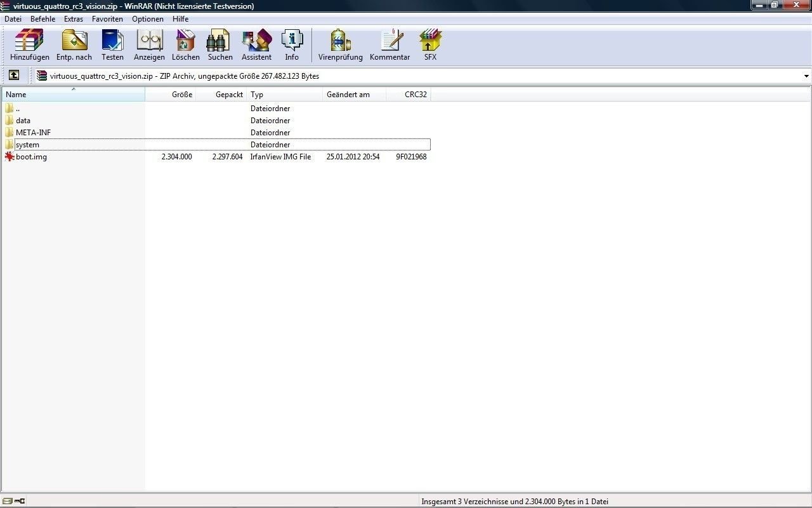
Task: Expand the address bar dropdown arrow
Action: 806,76
